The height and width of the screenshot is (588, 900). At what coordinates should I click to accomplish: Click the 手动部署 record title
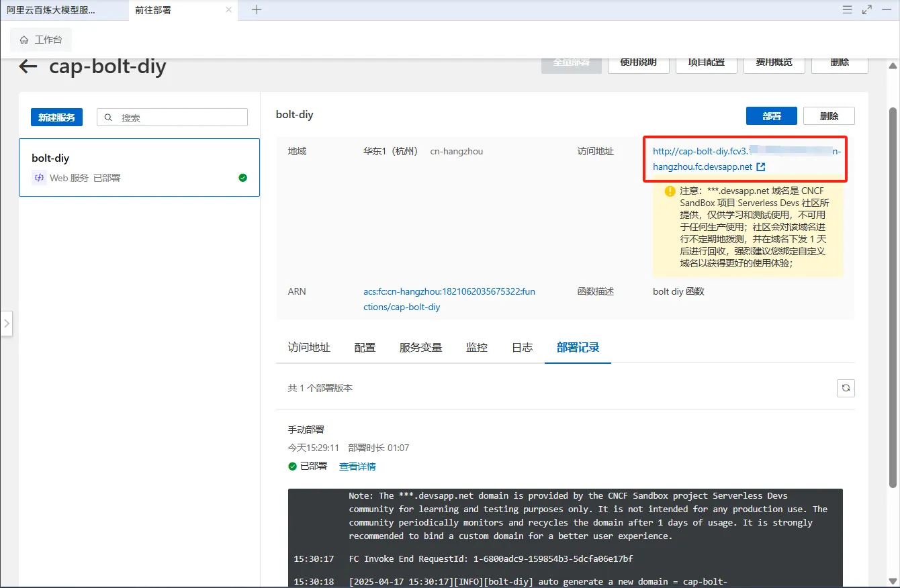(x=306, y=430)
